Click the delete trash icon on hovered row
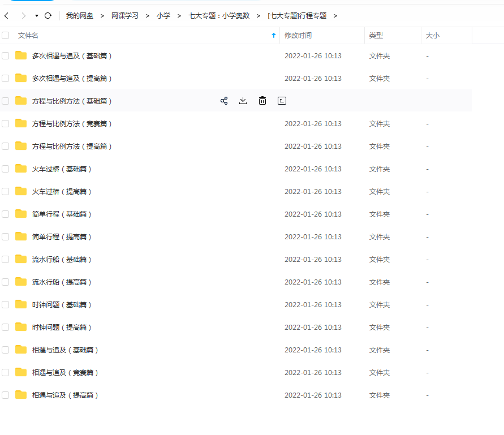This screenshot has width=504, height=435. click(262, 101)
